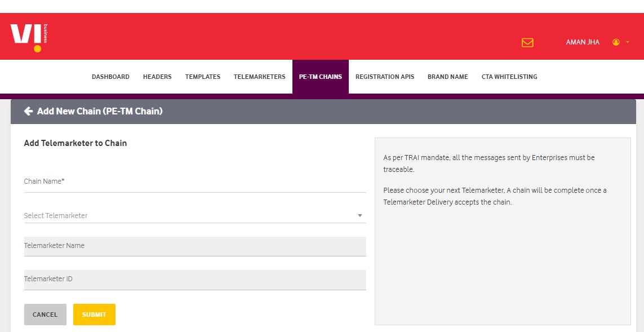Viewport: 644px width, 332px height.
Task: Open REGISTRATION APIS
Action: coord(385,77)
